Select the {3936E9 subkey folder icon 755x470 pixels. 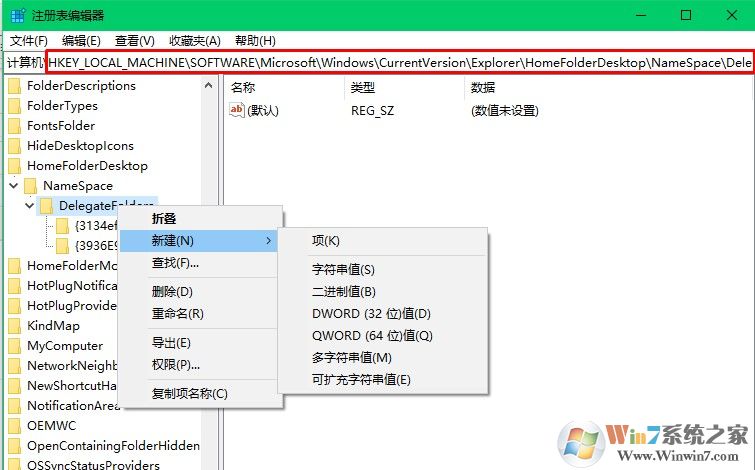[x=62, y=246]
